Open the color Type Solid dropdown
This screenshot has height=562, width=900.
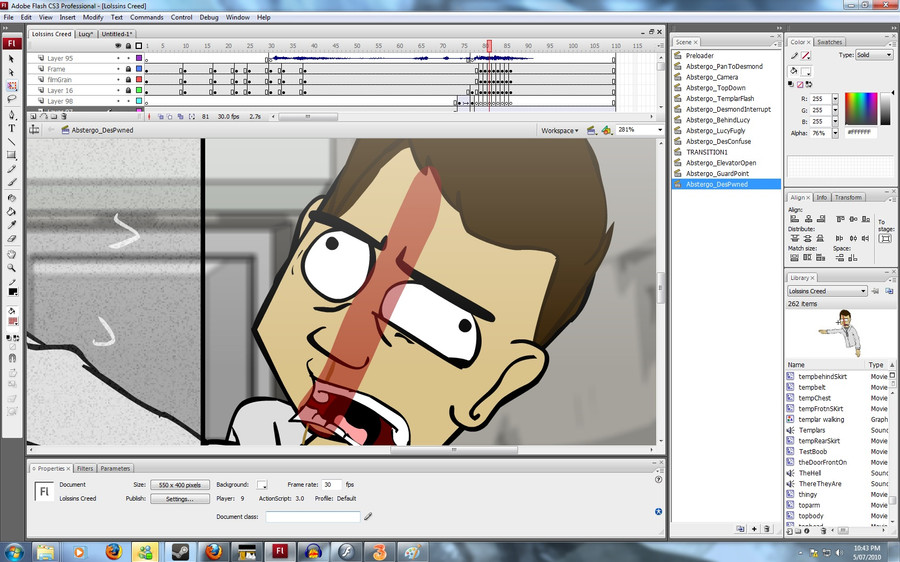point(874,55)
